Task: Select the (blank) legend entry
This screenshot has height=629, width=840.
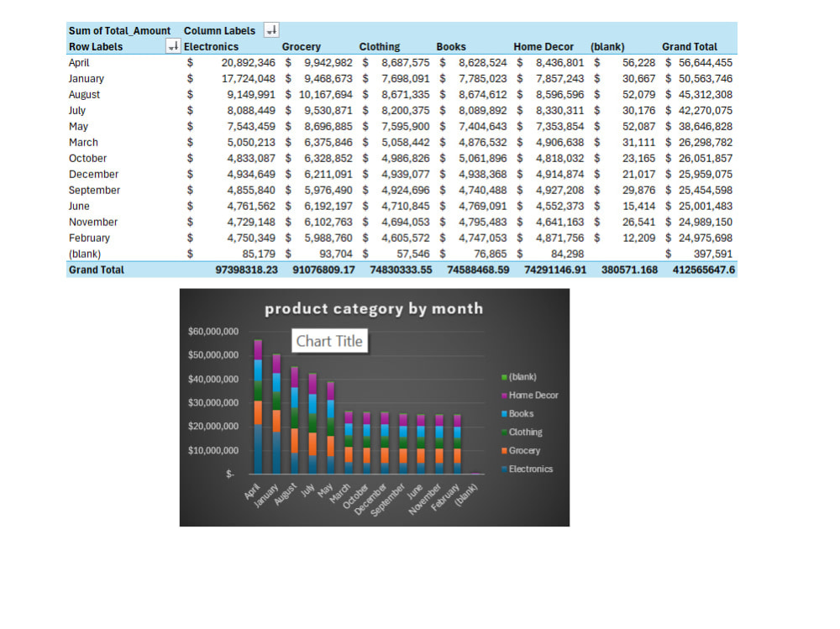Action: [518, 377]
